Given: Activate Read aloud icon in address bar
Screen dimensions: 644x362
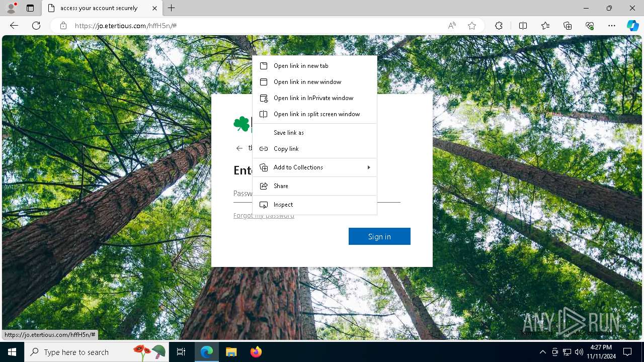Looking at the screenshot, I should (452, 26).
